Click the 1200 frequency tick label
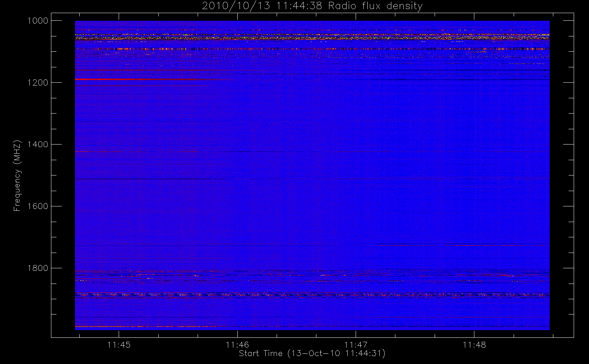The image size is (589, 364). (38, 83)
